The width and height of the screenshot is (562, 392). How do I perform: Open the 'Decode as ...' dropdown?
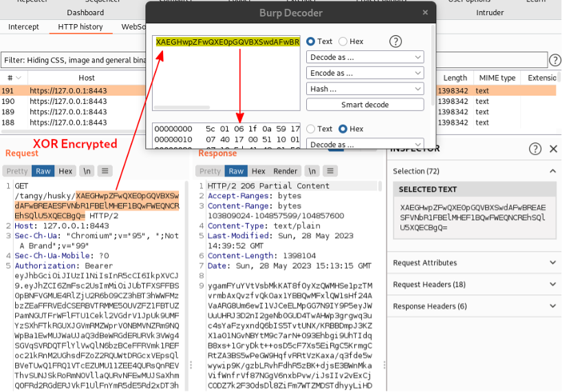[x=365, y=57]
